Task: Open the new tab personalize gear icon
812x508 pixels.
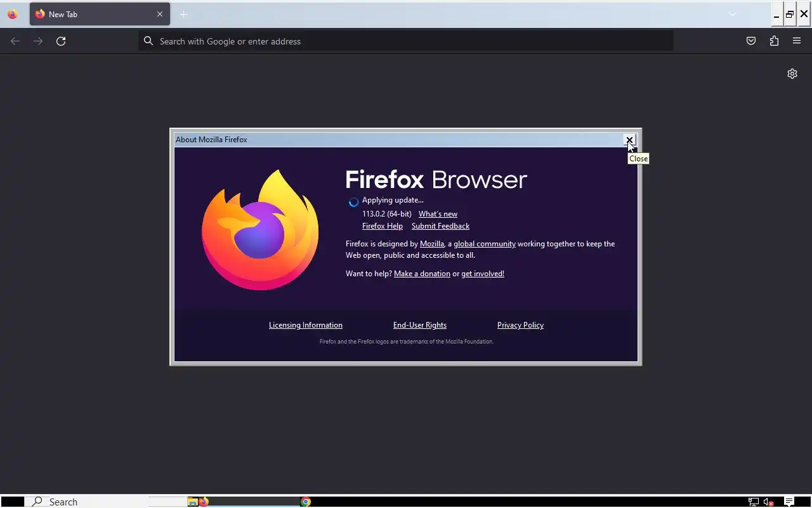Action: (x=792, y=74)
